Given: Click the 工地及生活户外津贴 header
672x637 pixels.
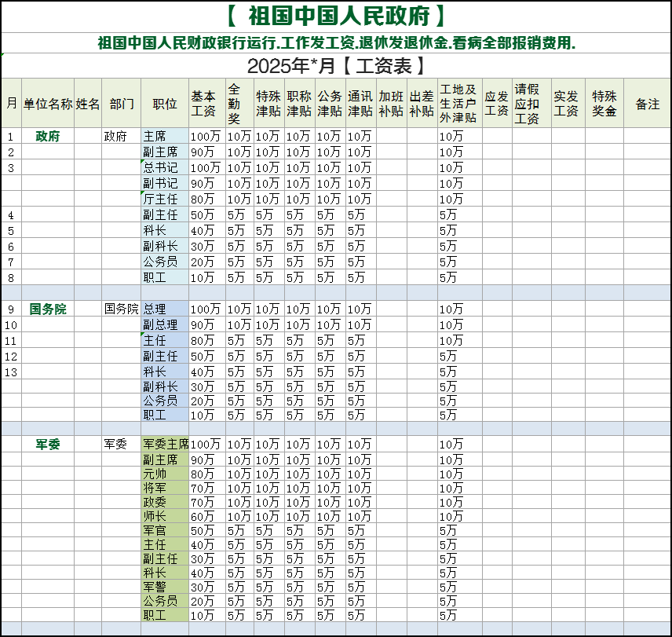Looking at the screenshot, I should [x=460, y=104].
